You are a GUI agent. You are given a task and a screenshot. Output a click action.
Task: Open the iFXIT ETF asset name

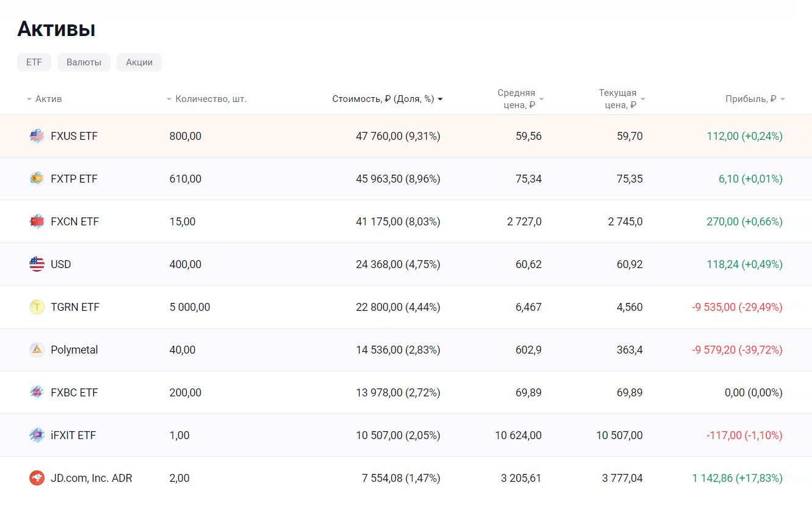[73, 435]
